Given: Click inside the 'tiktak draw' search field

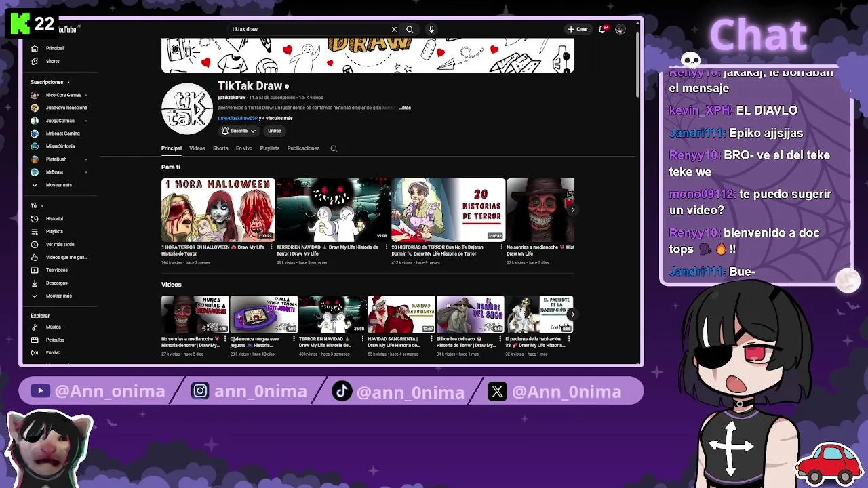Looking at the screenshot, I should click(x=309, y=29).
